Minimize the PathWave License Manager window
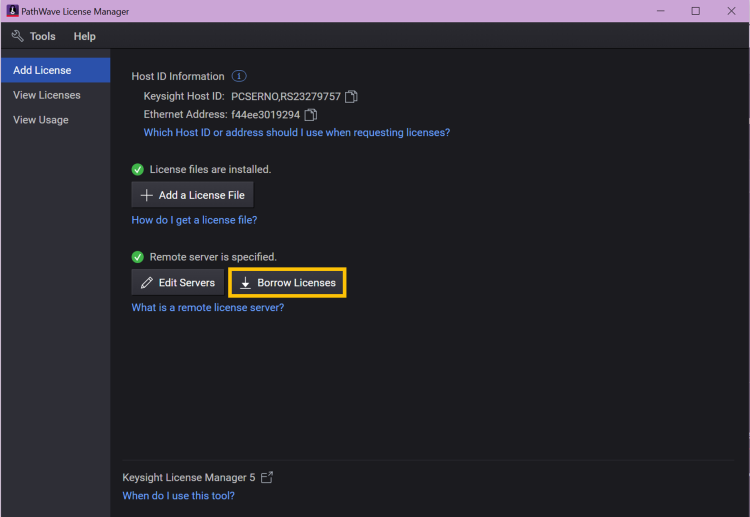Screen dimensions: 750x517 661,11
